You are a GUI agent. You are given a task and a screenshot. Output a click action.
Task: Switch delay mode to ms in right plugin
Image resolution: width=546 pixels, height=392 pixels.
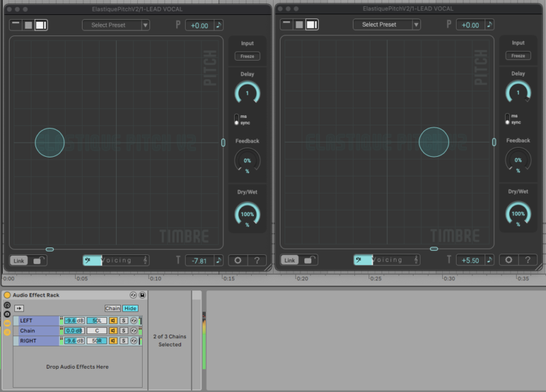[507, 116]
